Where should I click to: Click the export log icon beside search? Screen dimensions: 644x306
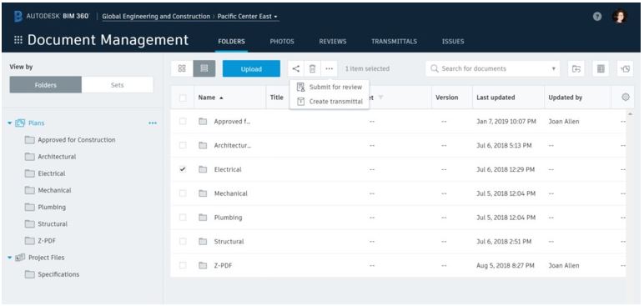tap(601, 68)
